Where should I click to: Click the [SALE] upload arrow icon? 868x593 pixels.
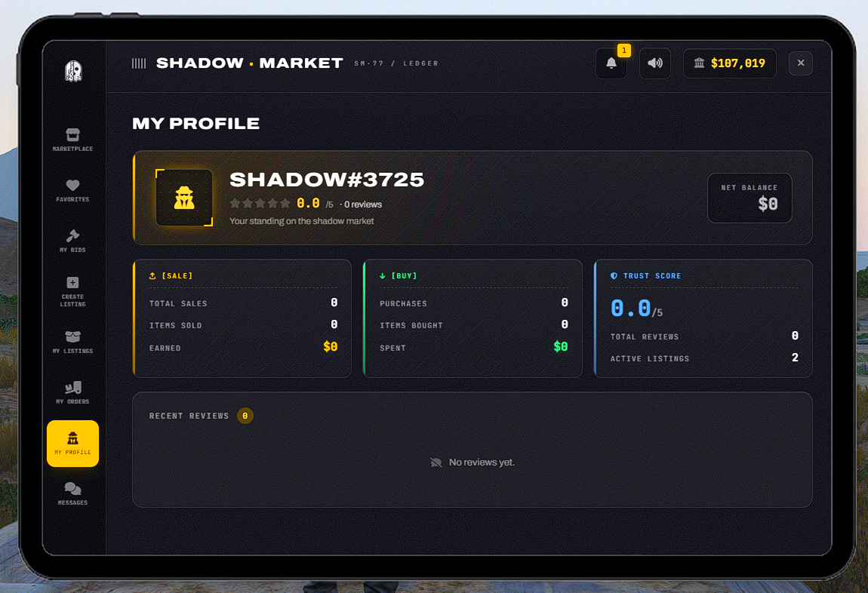(x=152, y=275)
